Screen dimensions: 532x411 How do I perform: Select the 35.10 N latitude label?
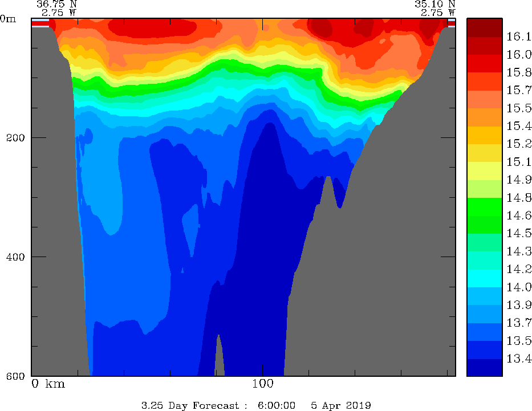pos(435,4)
